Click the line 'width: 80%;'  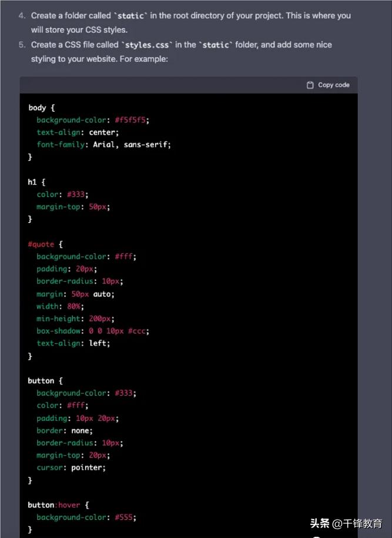click(x=61, y=306)
